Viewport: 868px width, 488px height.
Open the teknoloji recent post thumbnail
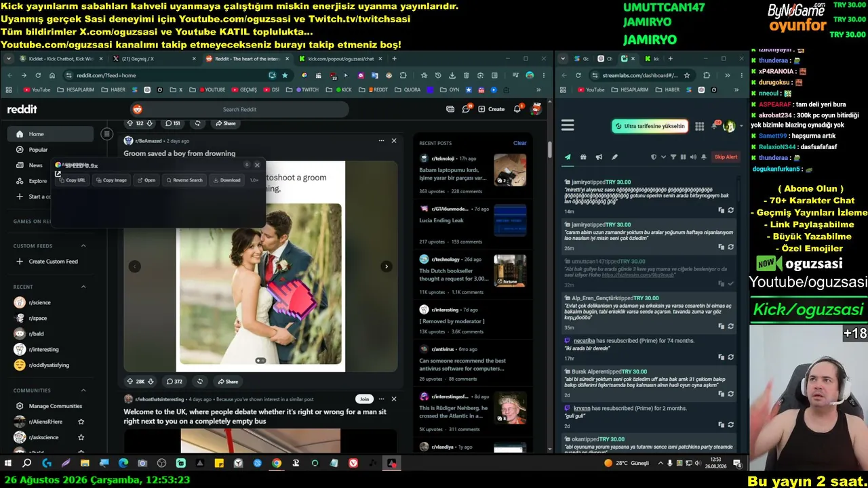[x=510, y=170]
